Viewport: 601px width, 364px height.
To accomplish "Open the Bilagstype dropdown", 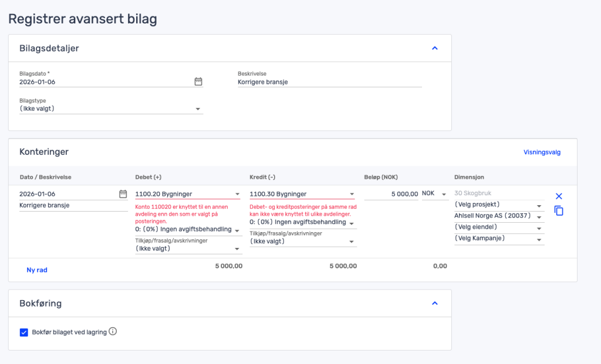I will 198,108.
